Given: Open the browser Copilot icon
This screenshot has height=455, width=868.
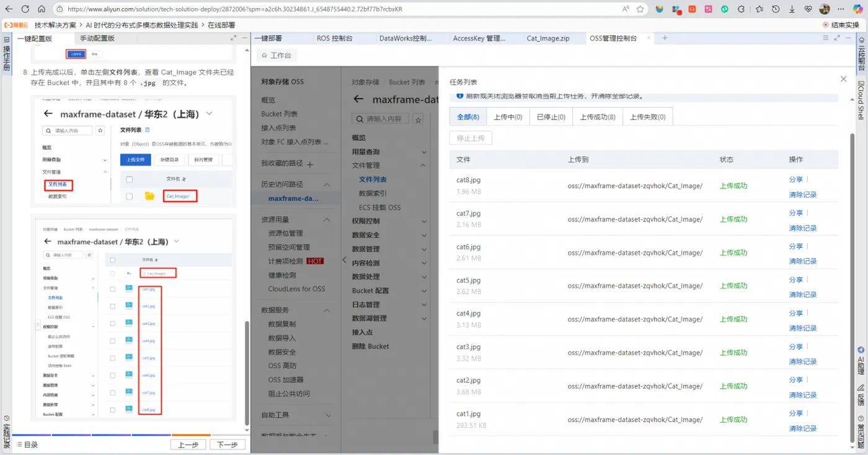Looking at the screenshot, I should coord(857,9).
